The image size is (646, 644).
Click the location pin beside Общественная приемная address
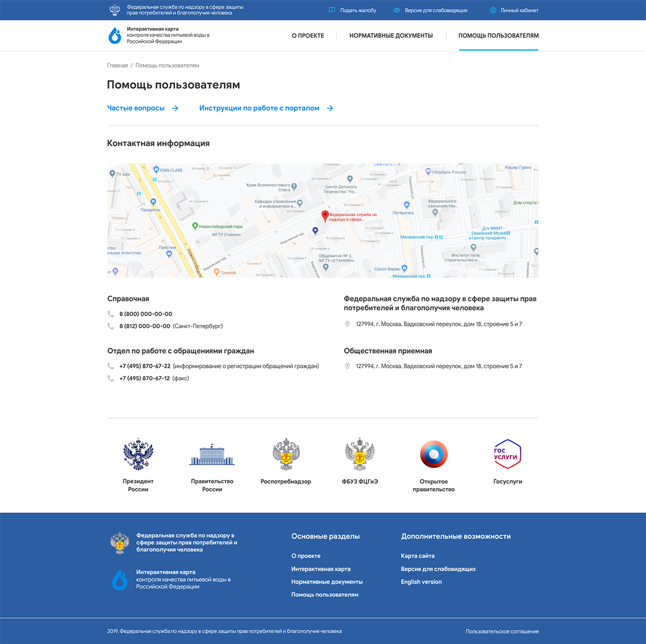point(347,366)
